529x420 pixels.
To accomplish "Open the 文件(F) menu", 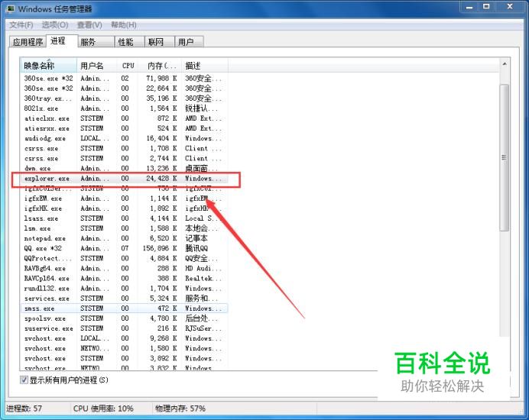I will point(21,25).
